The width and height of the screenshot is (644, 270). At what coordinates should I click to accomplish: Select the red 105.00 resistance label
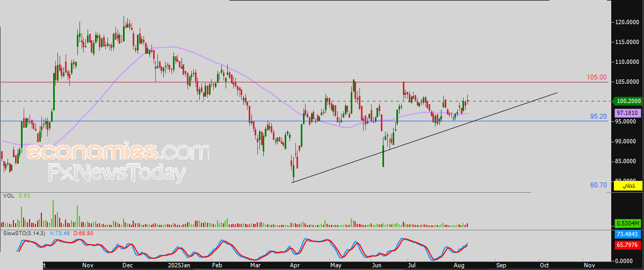pos(597,77)
